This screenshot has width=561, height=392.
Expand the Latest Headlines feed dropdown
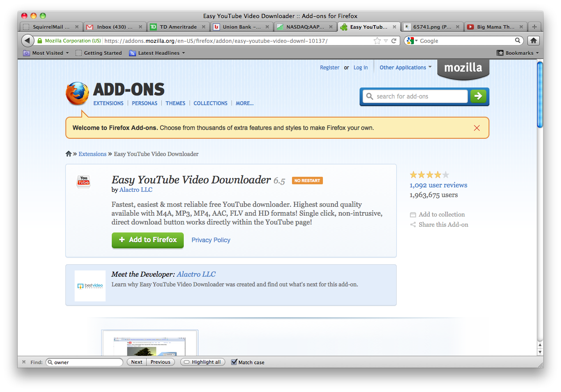coord(157,53)
